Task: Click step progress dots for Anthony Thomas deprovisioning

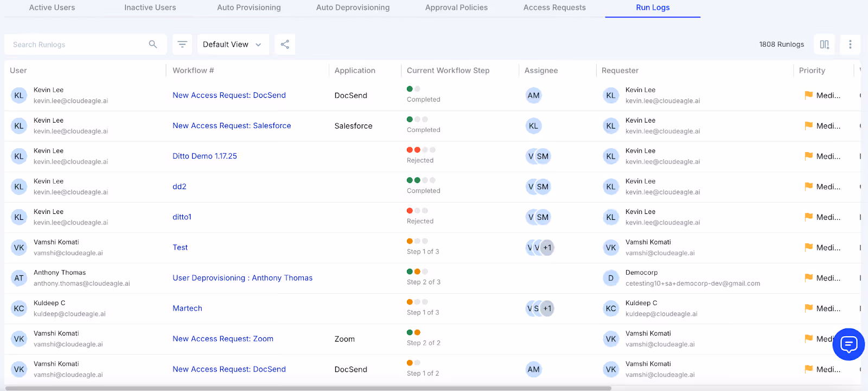Action: (417, 271)
